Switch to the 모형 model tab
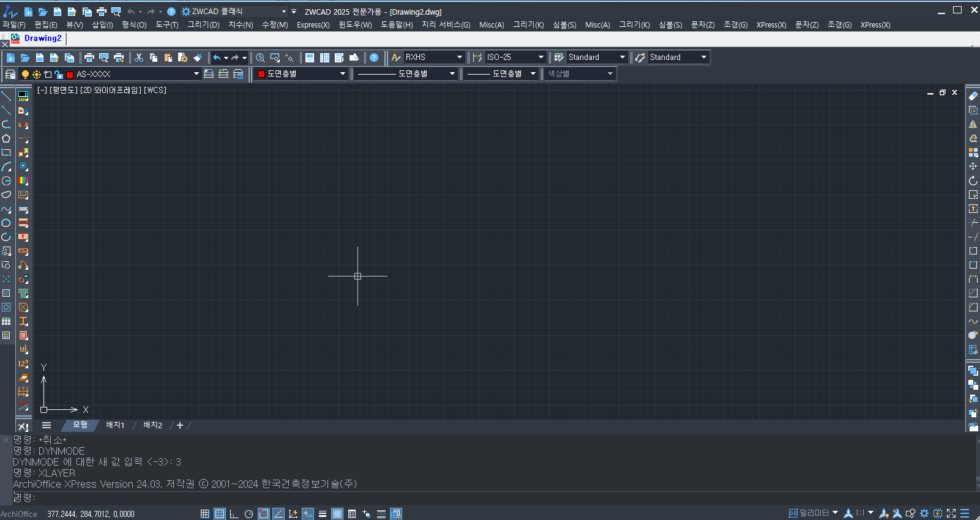Screen dimensions: 980x520 coord(80,425)
